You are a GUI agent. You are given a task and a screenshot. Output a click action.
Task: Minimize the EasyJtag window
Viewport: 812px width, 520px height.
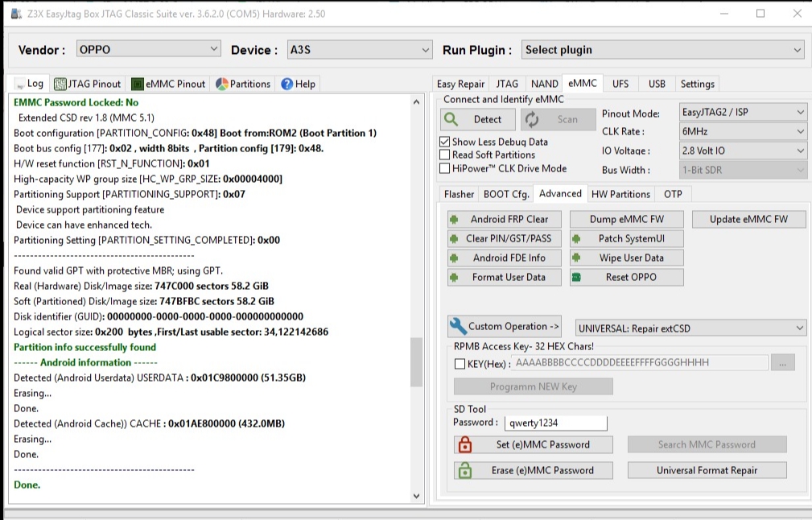tap(724, 14)
